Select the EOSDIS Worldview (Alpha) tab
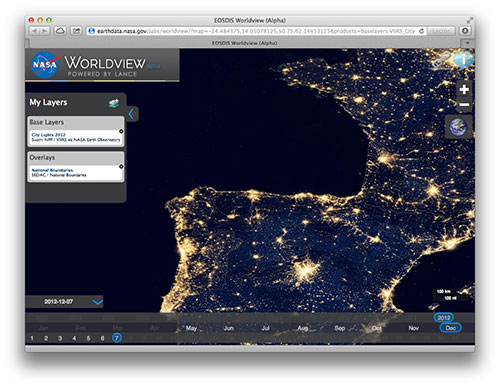The width and height of the screenshot is (500, 387). pos(244,43)
